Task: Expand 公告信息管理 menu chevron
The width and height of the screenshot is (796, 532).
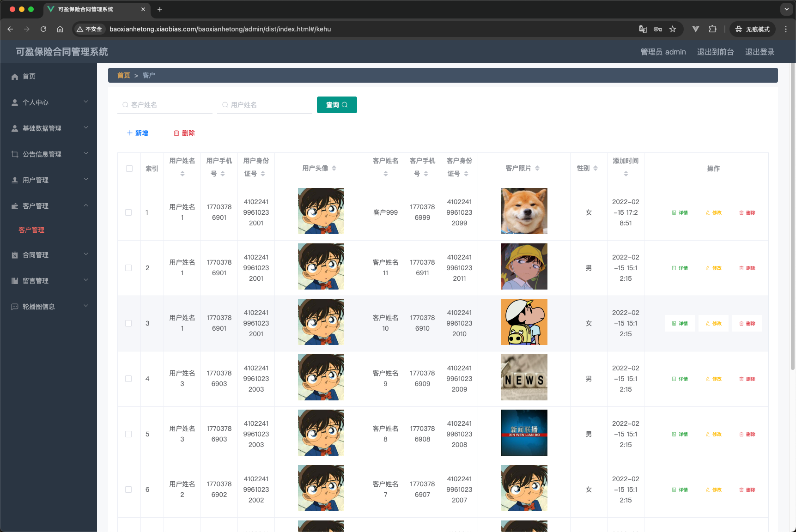Action: (86, 154)
